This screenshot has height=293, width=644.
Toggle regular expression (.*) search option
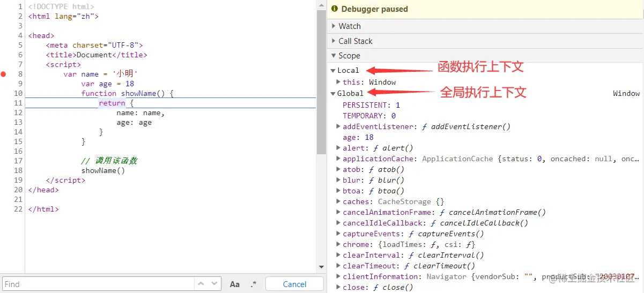click(254, 284)
